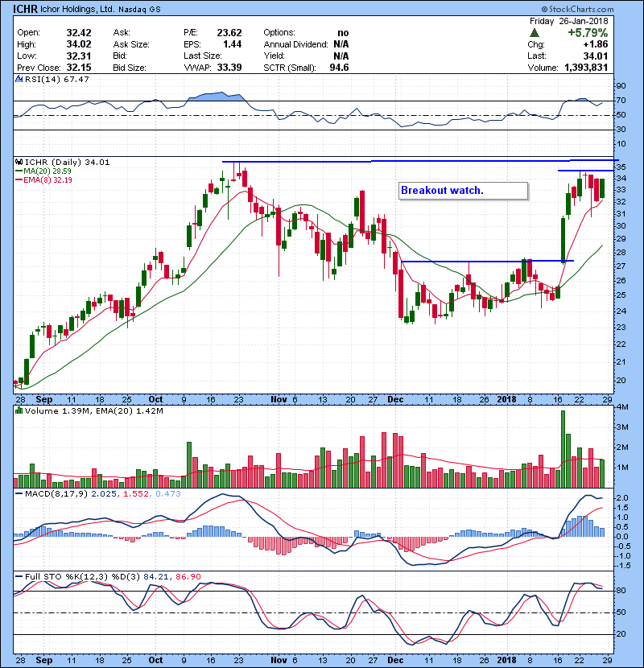Click the StockCharts.com label
The height and width of the screenshot is (668, 644).
(577, 9)
